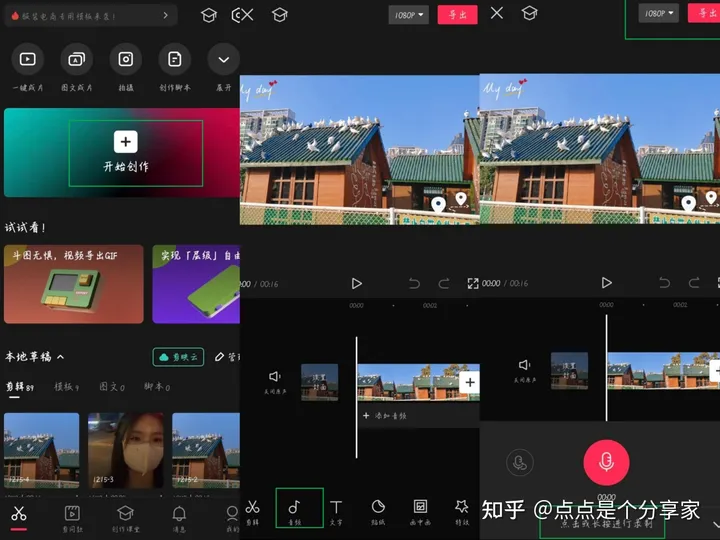
Task: Tap the red microphone record button
Action: (x=606, y=462)
